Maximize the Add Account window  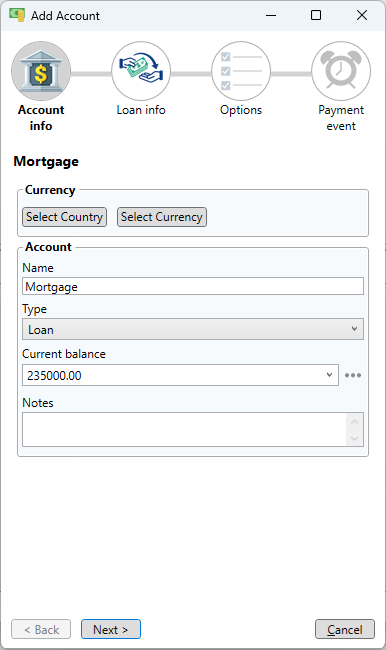pyautogui.click(x=316, y=15)
